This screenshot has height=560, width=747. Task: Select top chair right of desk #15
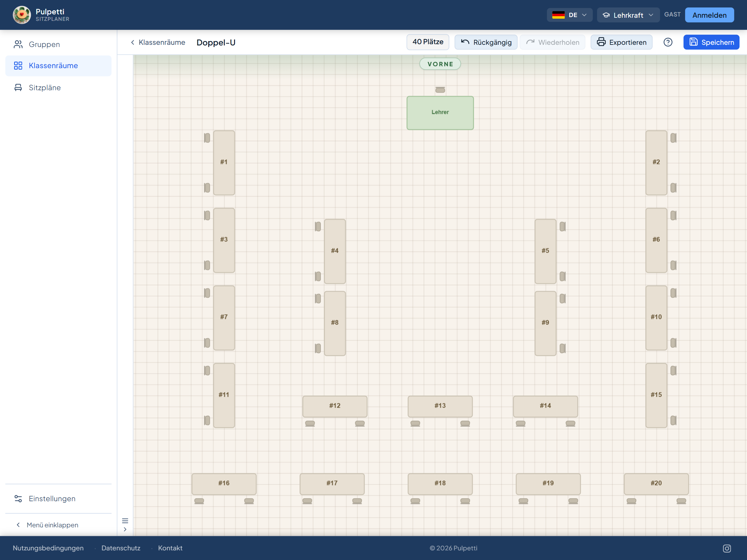pos(673,371)
